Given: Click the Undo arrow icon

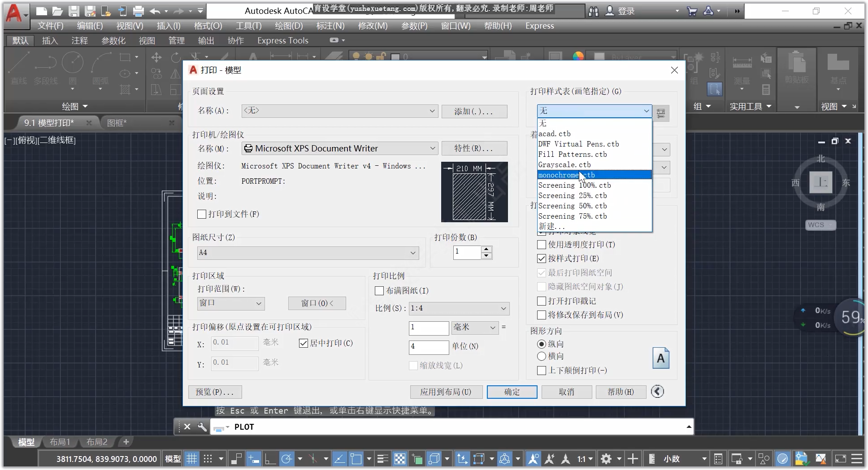Looking at the screenshot, I should click(155, 11).
